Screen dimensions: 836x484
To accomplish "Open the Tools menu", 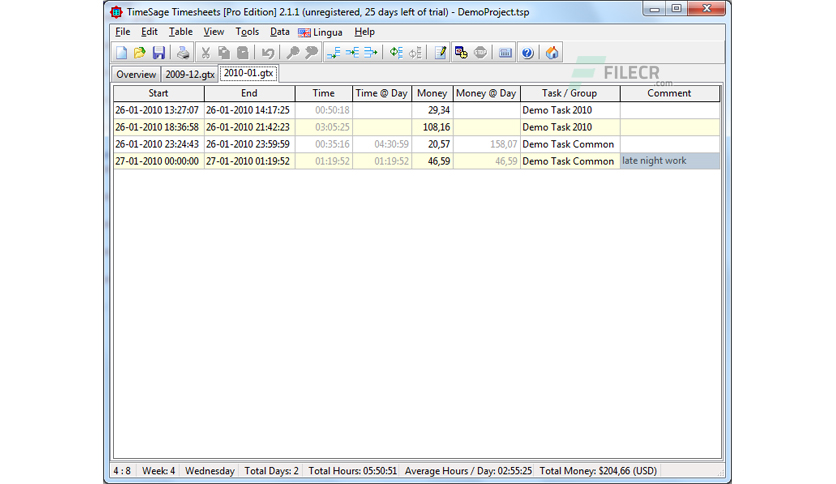I will 247,32.
